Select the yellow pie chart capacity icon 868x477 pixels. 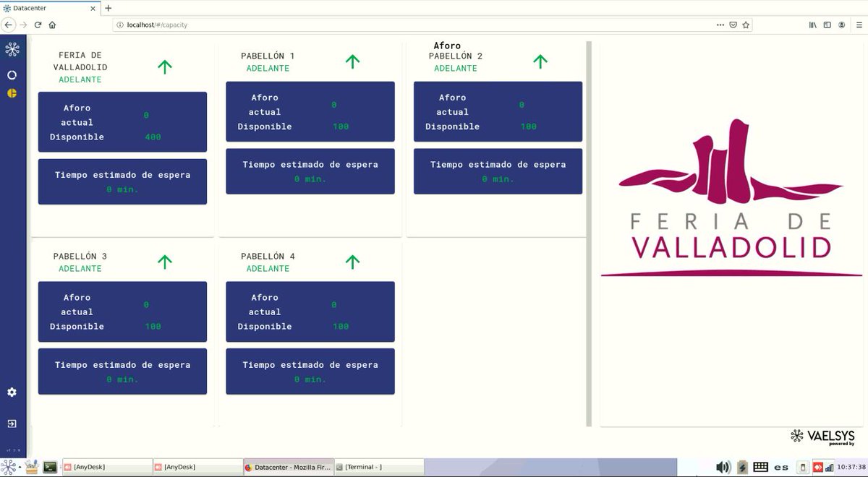point(12,93)
